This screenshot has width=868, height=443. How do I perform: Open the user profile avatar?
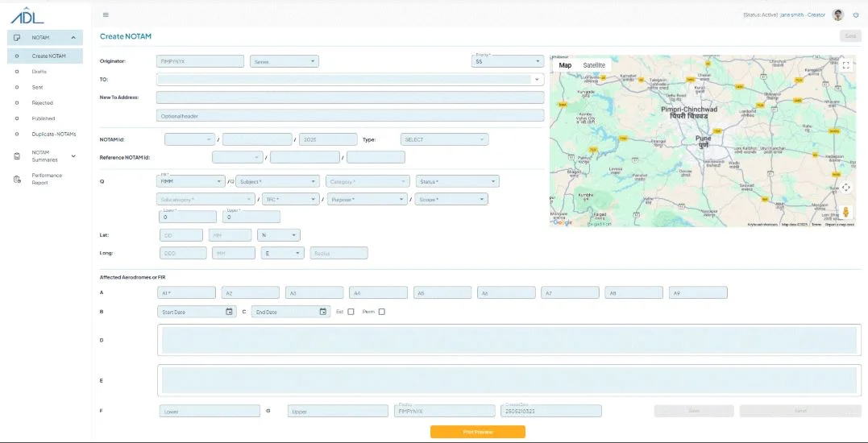click(838, 15)
